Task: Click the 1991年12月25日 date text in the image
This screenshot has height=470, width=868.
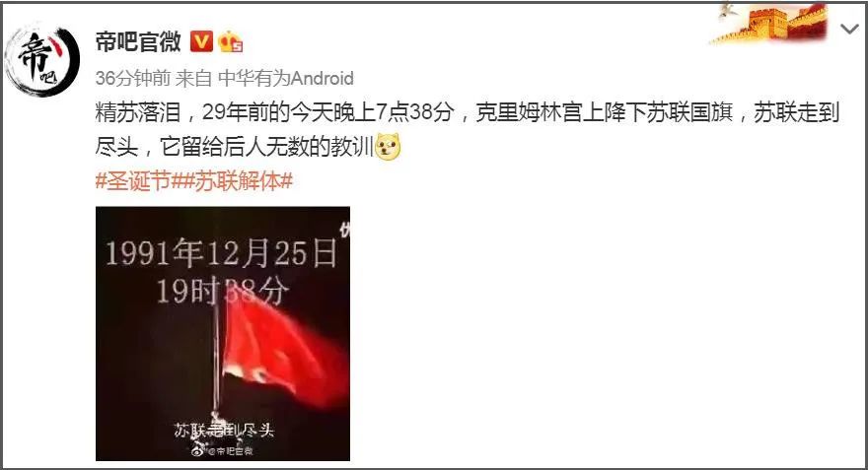Action: (221, 253)
